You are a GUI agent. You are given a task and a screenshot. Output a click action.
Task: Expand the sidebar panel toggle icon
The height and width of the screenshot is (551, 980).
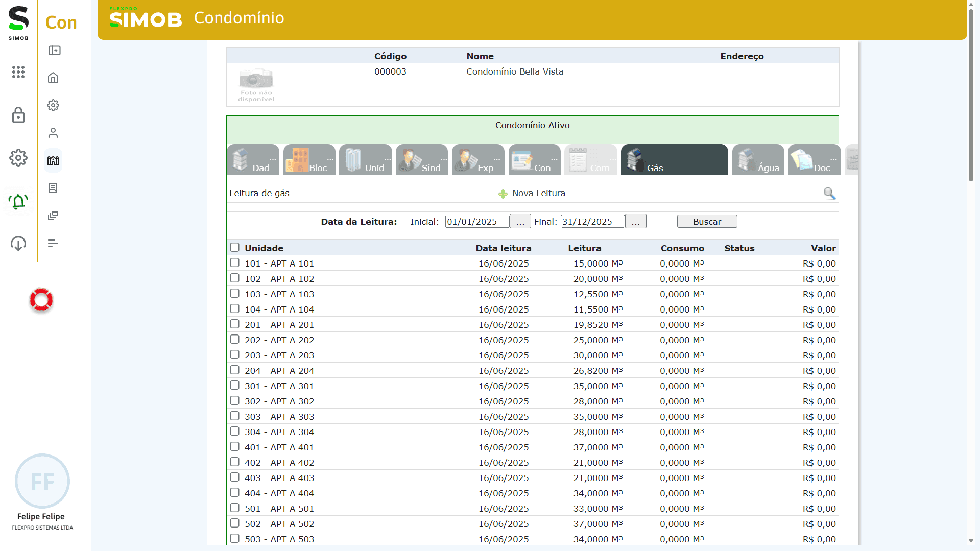pos(54,51)
